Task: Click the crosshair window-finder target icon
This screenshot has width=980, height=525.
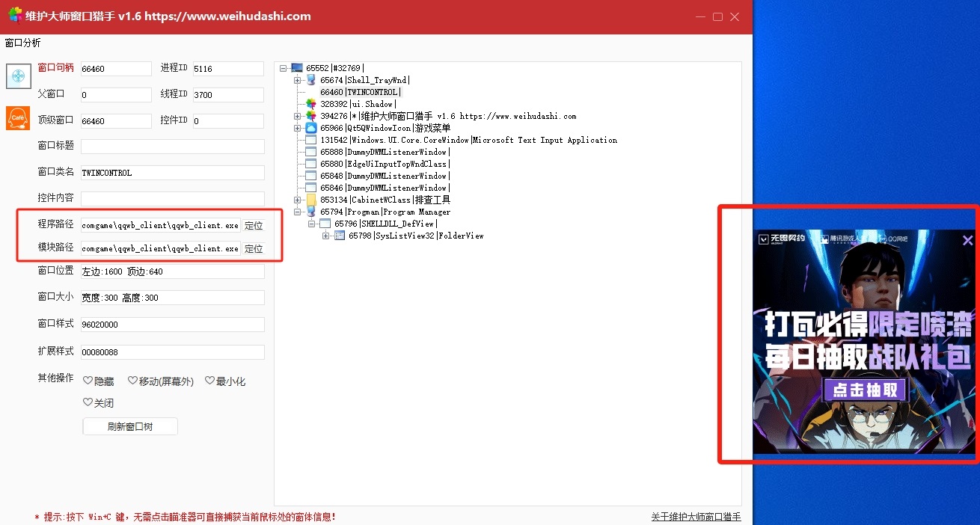Action: pos(19,76)
